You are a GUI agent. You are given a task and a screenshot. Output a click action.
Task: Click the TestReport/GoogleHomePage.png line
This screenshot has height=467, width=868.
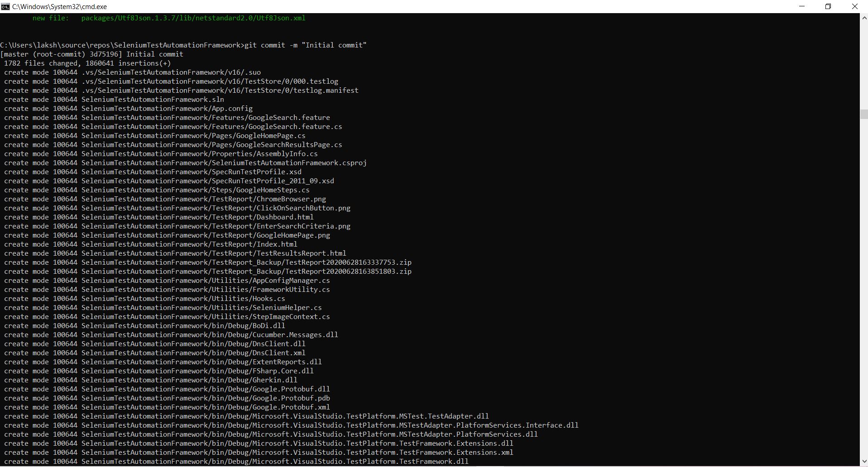coord(167,235)
